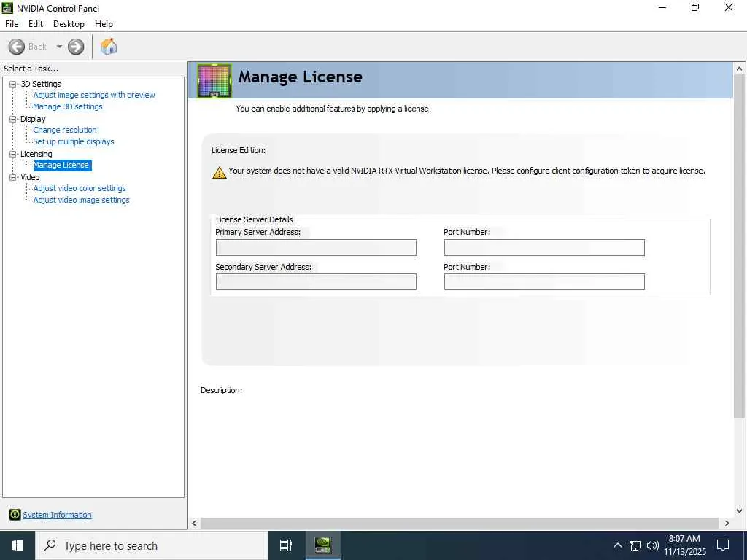
Task: Go back with the Back arrow icon
Action: tap(16, 47)
